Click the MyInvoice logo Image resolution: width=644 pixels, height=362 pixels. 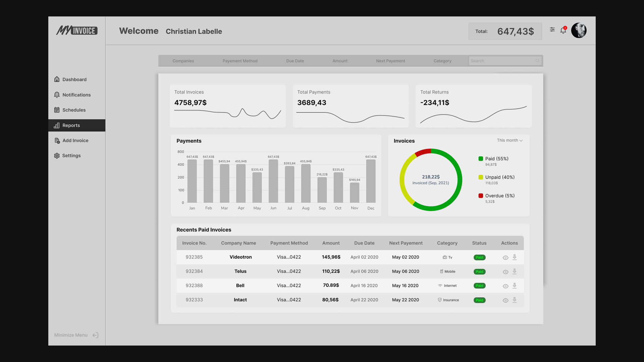point(77,31)
